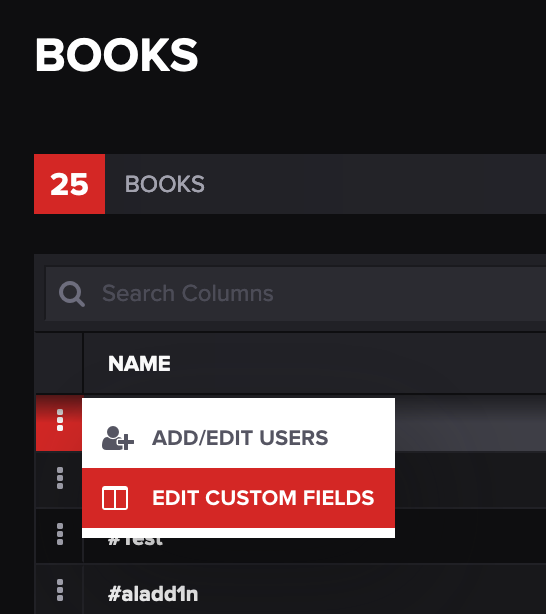Close the active red three-dot row menu

tap(60, 420)
